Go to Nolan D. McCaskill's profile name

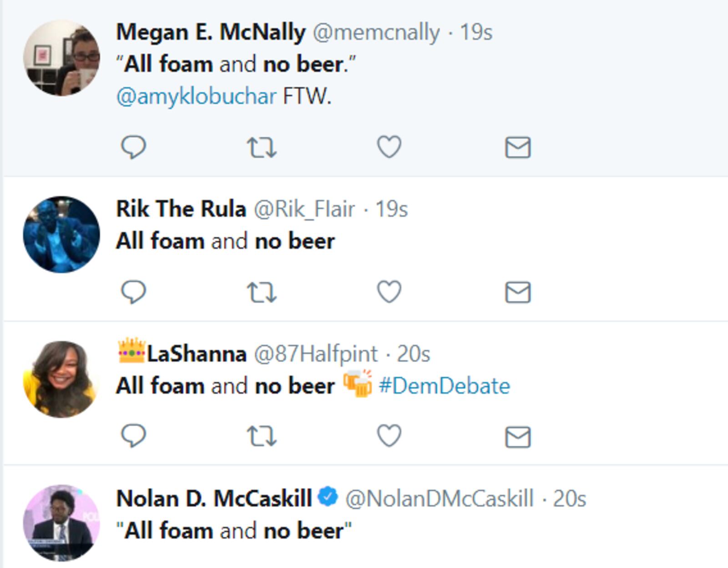point(214,498)
